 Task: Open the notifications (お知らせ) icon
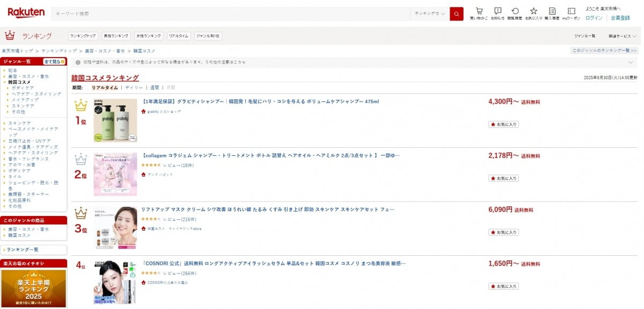(497, 13)
